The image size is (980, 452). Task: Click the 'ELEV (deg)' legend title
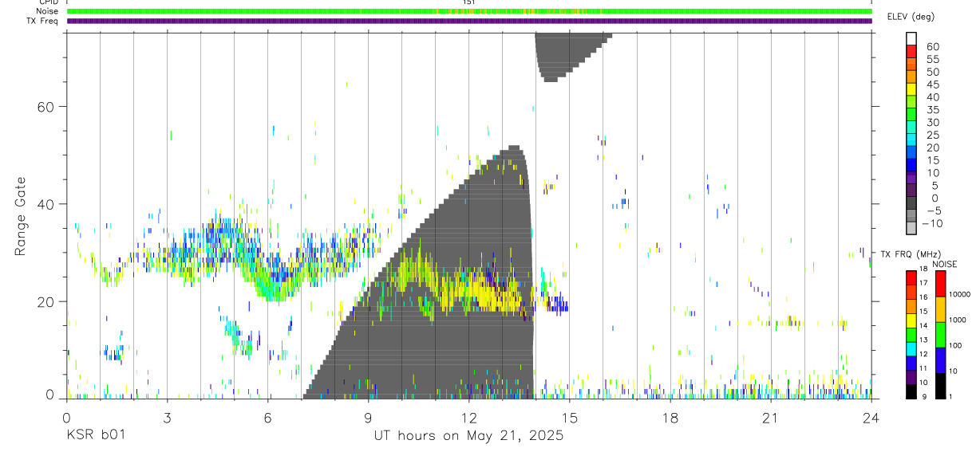[x=911, y=16]
